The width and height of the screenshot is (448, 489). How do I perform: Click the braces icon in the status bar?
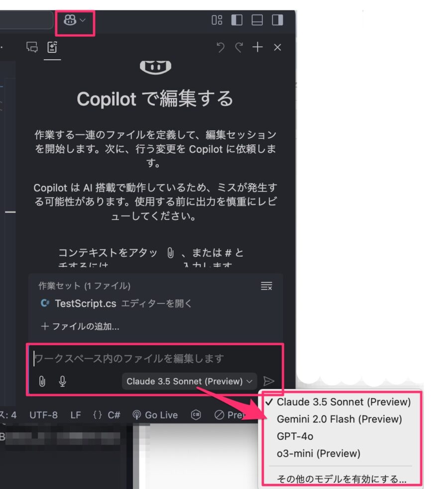point(98,415)
